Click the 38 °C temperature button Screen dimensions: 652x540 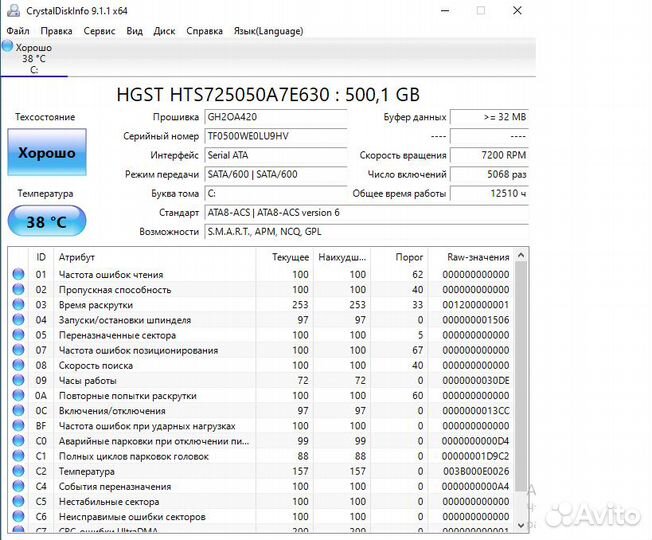47,221
